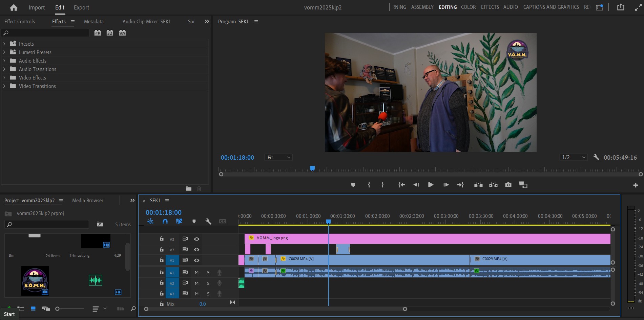
Task: Toggle V3 track output eye
Action: [196, 239]
